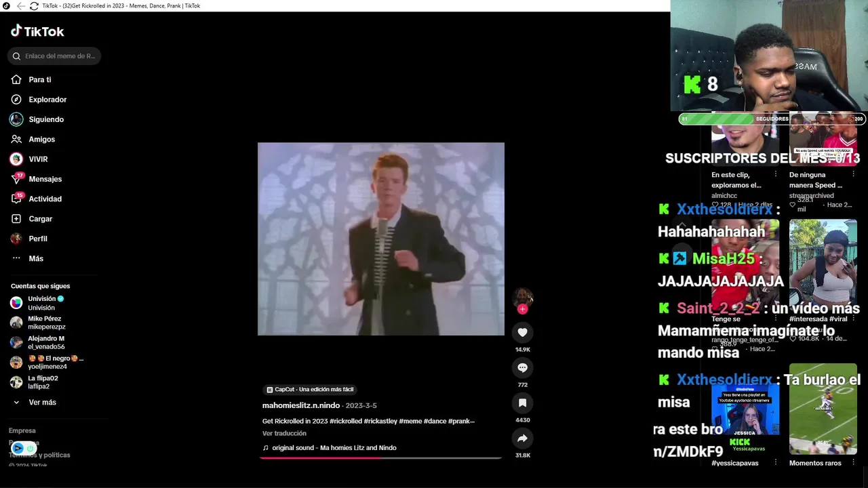
Task: Follow creator with red plus button
Action: 522,309
